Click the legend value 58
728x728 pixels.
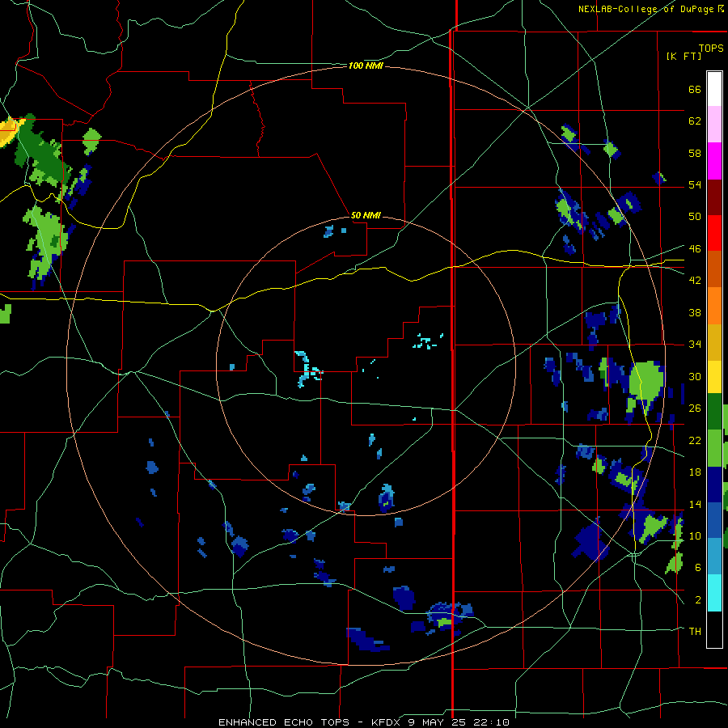click(695, 153)
